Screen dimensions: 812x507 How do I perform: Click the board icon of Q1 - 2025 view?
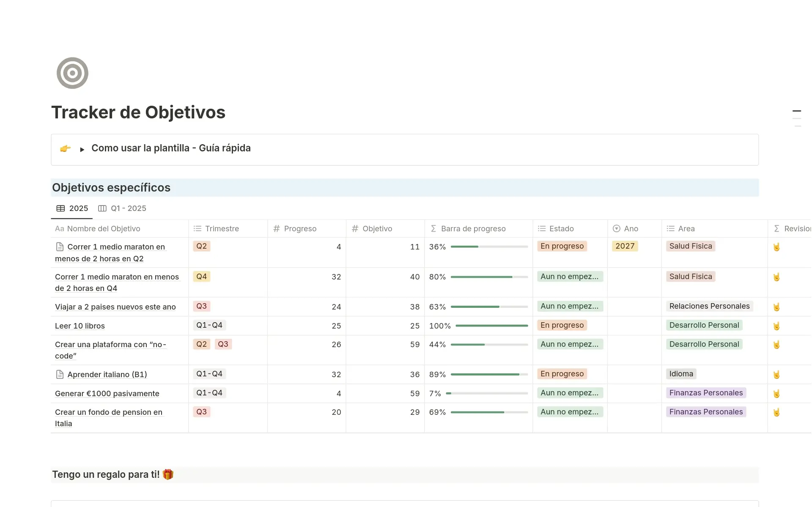tap(102, 208)
